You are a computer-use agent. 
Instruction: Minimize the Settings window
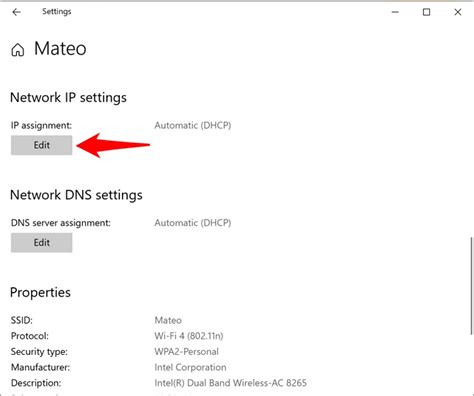pos(395,12)
